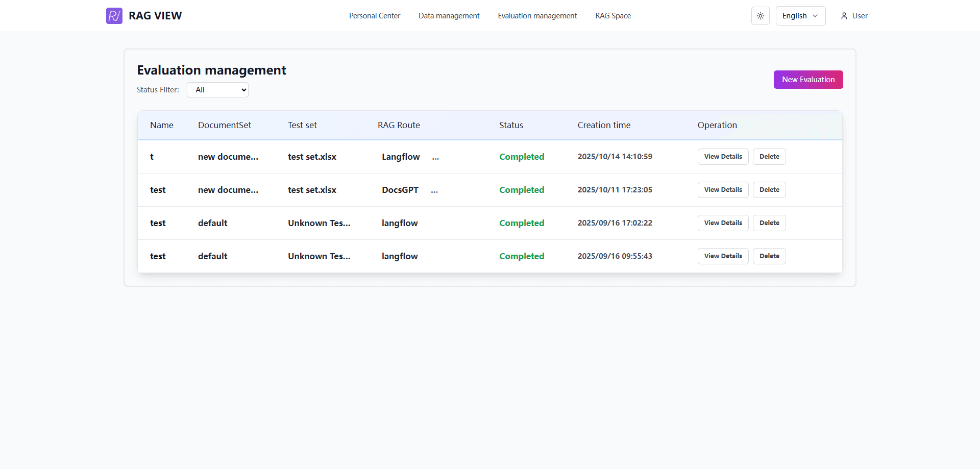The height and width of the screenshot is (469, 980).
Task: Open the RAG Space menu item
Action: pos(612,16)
